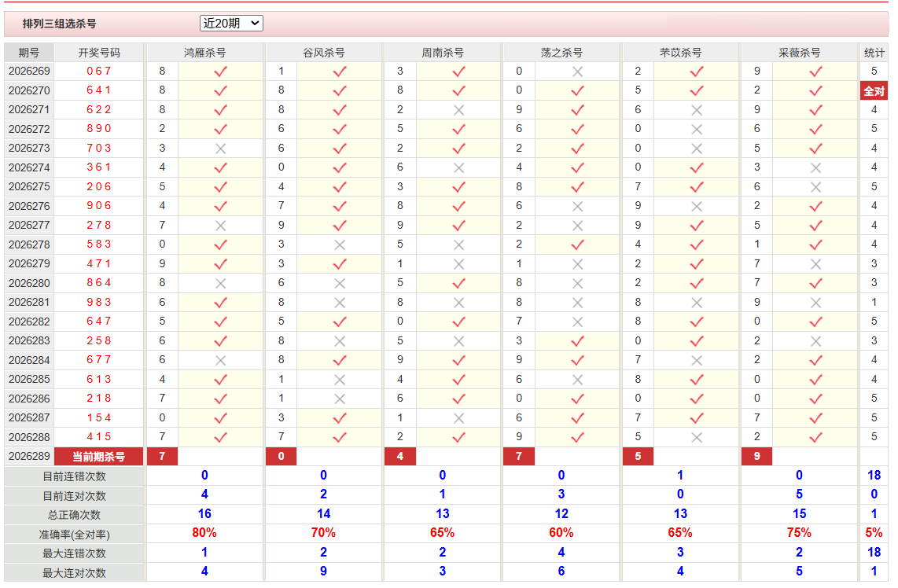This screenshot has width=898, height=588.
Task: Click the 芣苡 cross mark in row 2026272
Action: click(x=697, y=130)
